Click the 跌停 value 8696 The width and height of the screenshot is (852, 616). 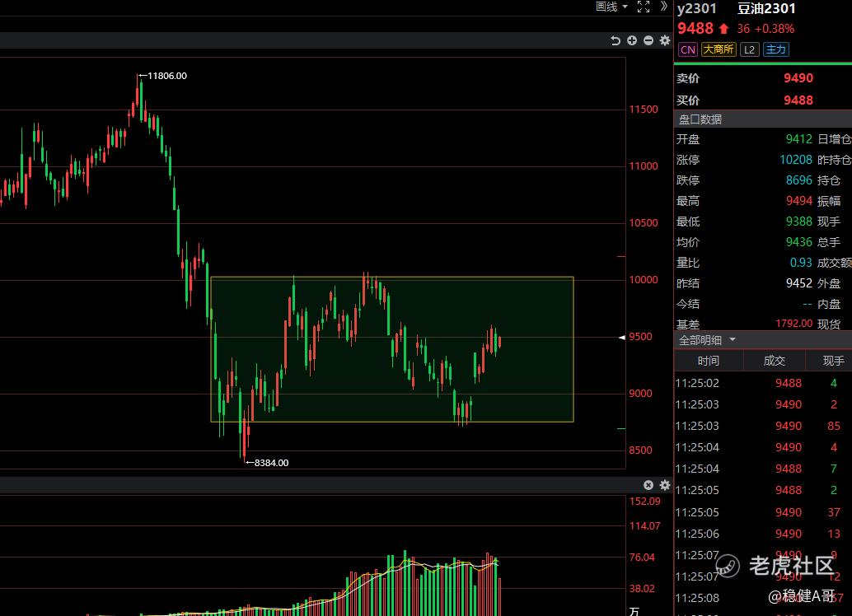pos(798,180)
